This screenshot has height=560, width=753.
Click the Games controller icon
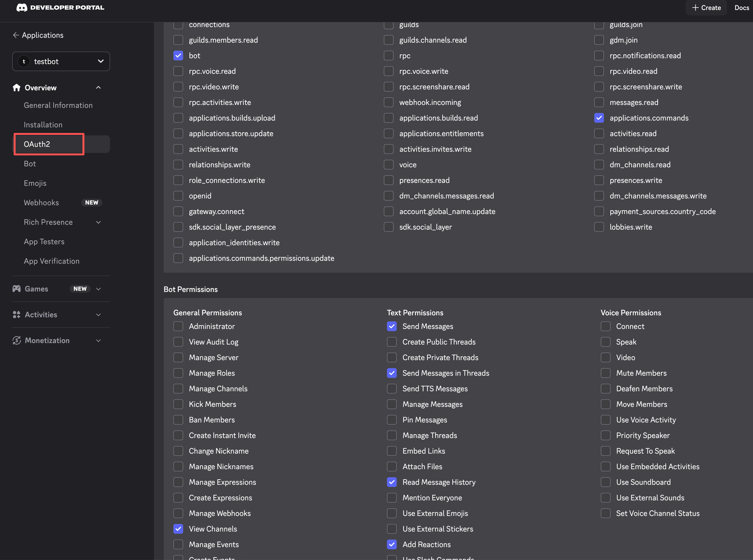point(17,289)
